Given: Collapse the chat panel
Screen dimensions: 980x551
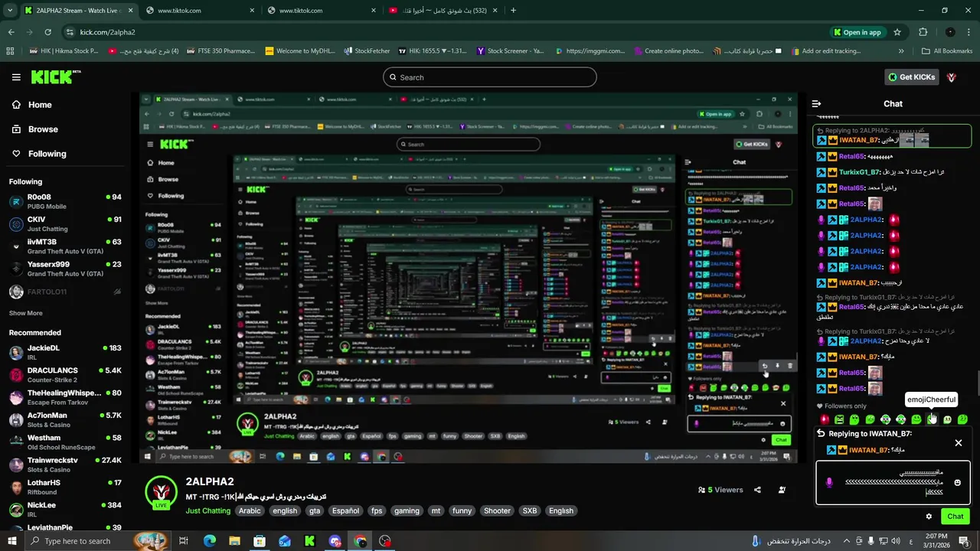Looking at the screenshot, I should pyautogui.click(x=816, y=103).
